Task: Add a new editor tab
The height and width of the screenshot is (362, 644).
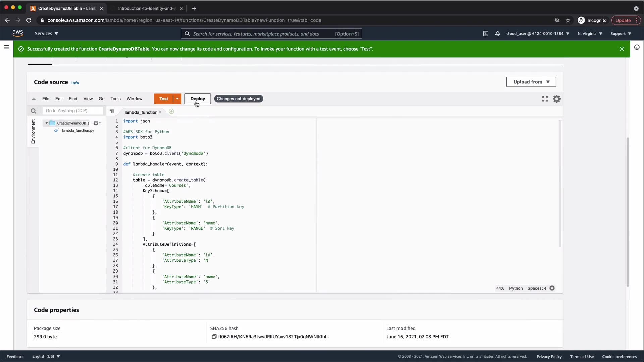Action: (171, 112)
